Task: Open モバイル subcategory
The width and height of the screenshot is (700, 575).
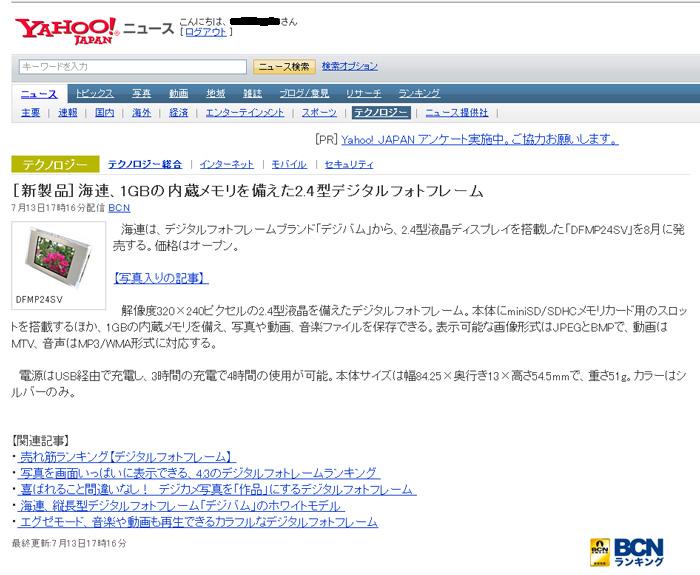Action: click(x=289, y=164)
